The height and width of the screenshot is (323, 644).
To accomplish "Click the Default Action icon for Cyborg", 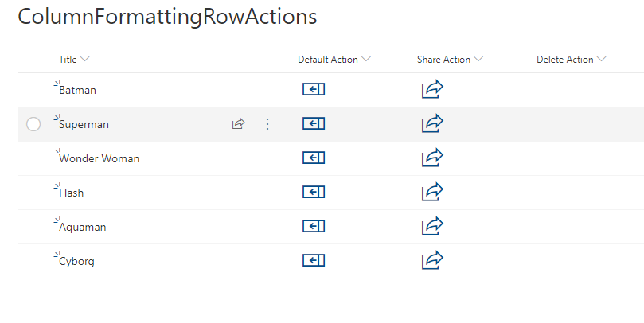I will [314, 261].
